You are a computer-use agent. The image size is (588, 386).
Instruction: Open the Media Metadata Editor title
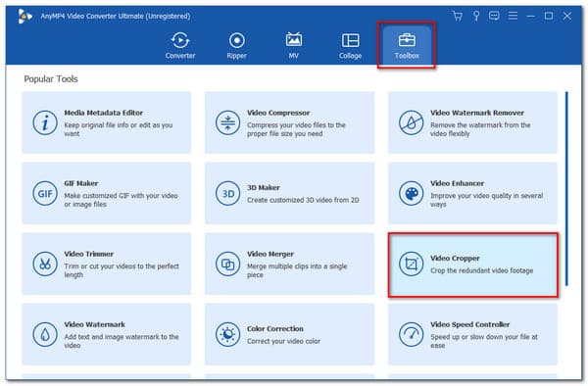click(104, 113)
